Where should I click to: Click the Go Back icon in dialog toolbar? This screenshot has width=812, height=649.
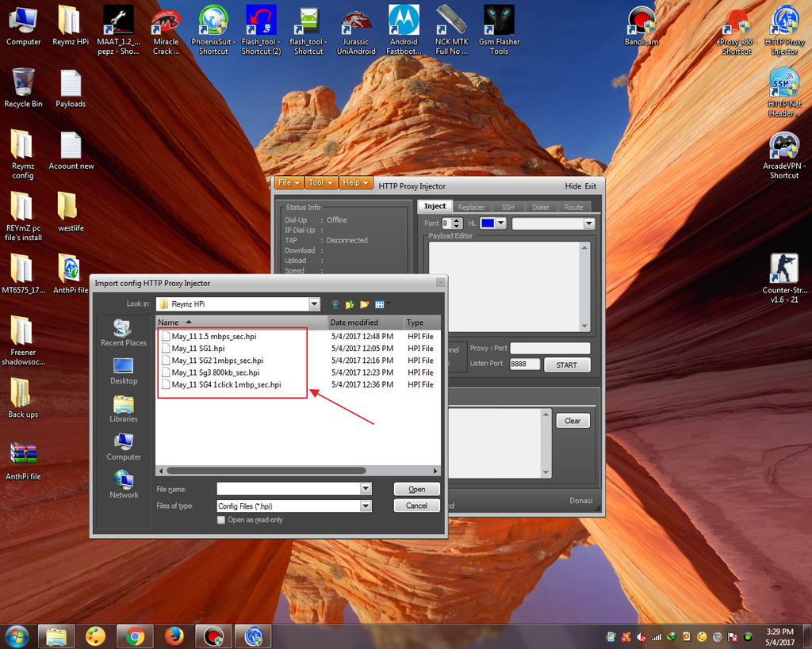[x=335, y=304]
